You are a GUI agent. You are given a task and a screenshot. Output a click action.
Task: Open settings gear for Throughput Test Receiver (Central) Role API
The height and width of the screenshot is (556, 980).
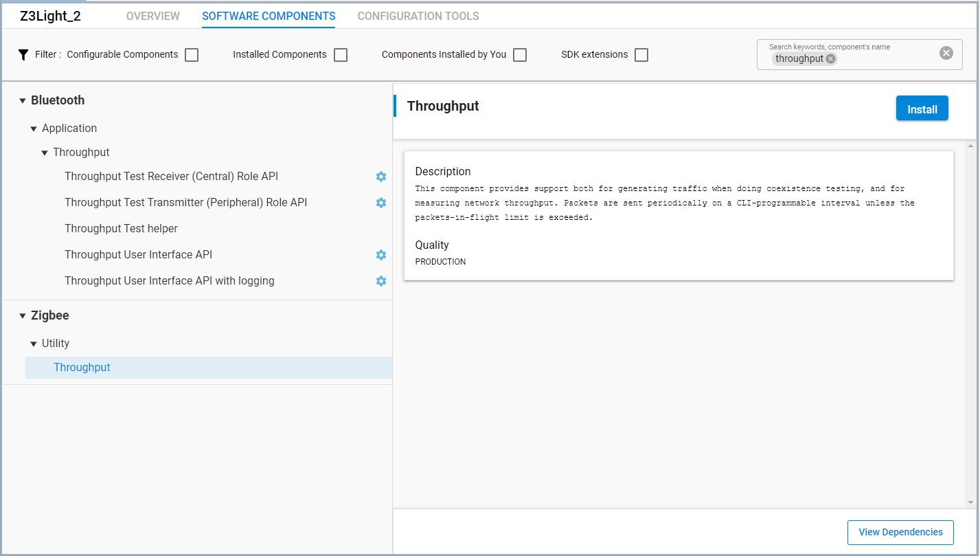pos(381,177)
